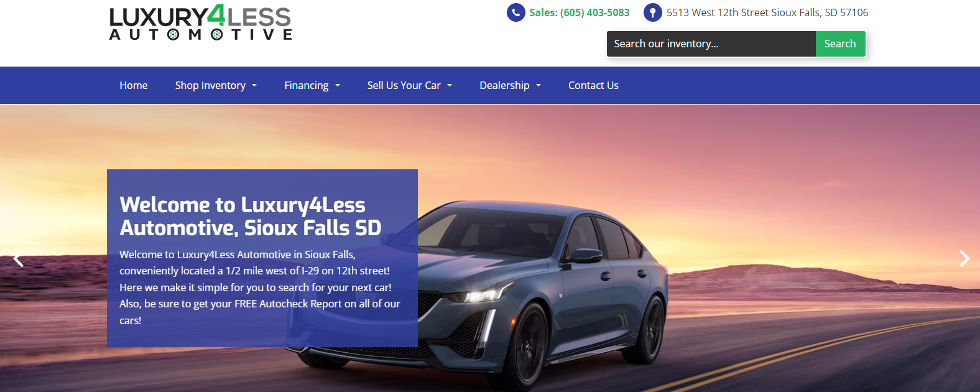Click the Welcome to Luxury4Less heading
This screenshot has width=980, height=392.
(250, 217)
